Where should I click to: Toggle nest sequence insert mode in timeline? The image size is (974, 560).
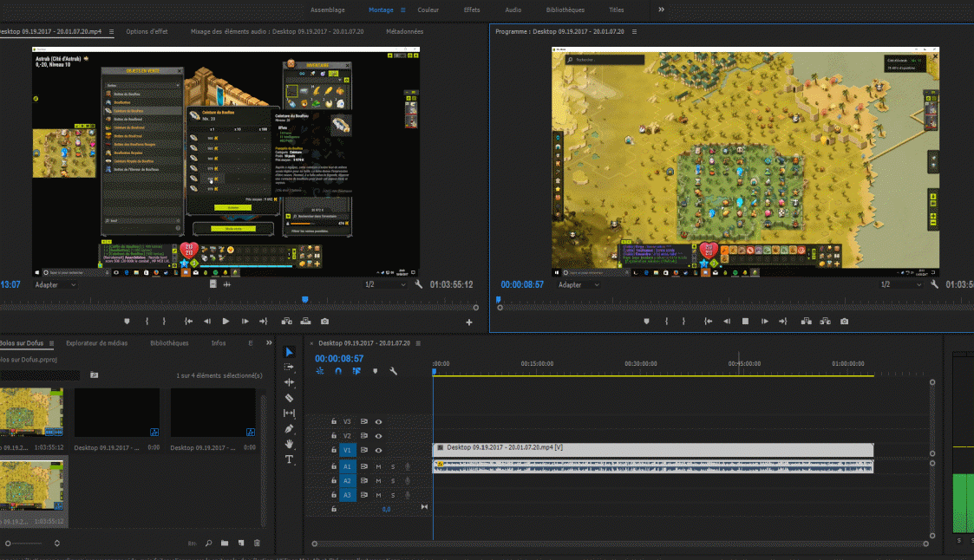(x=320, y=371)
